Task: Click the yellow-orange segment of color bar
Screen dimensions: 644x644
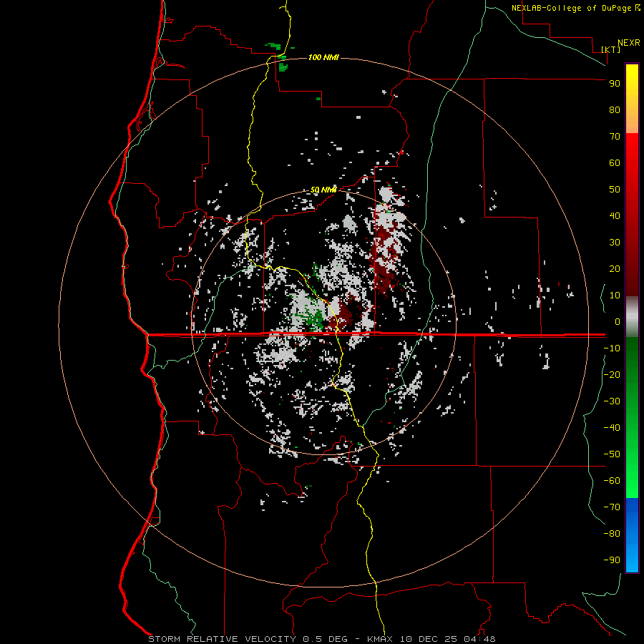Action: pyautogui.click(x=632, y=99)
